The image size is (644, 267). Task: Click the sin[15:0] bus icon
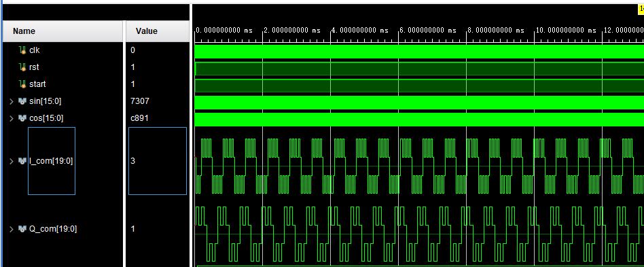[x=22, y=101]
